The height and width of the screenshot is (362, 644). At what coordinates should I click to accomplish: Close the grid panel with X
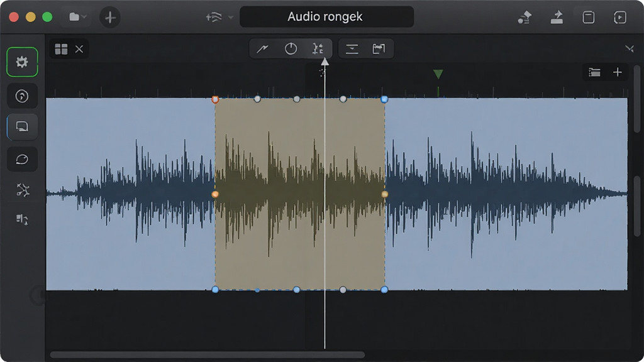[79, 49]
